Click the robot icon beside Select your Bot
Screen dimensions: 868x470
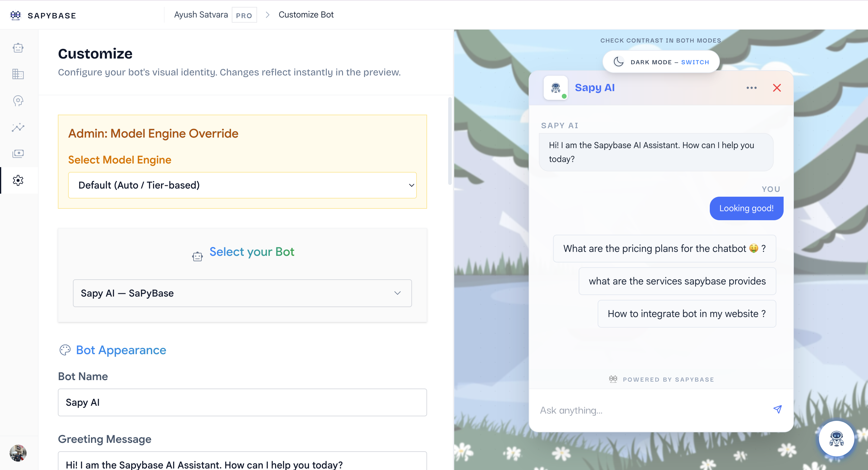tap(197, 257)
